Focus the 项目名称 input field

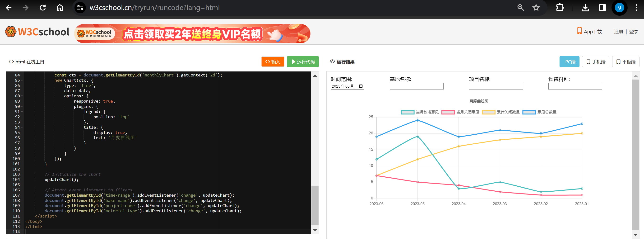pyautogui.click(x=496, y=87)
